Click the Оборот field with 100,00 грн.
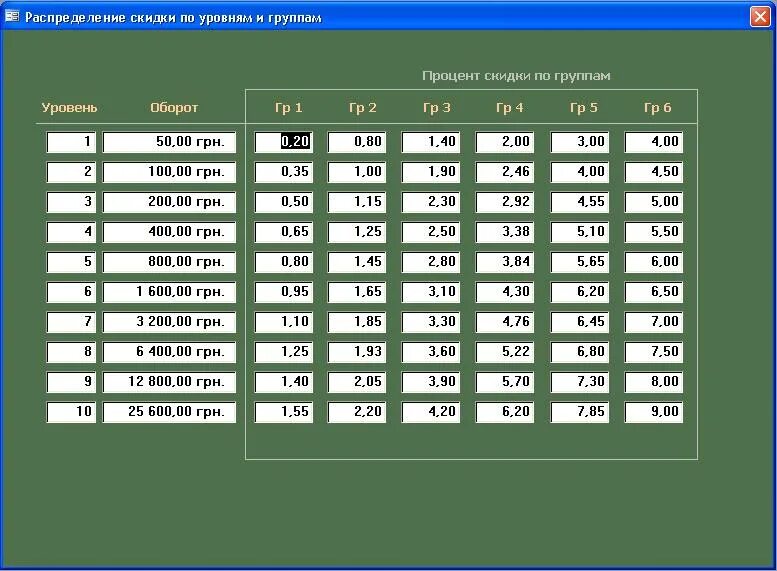 point(169,172)
